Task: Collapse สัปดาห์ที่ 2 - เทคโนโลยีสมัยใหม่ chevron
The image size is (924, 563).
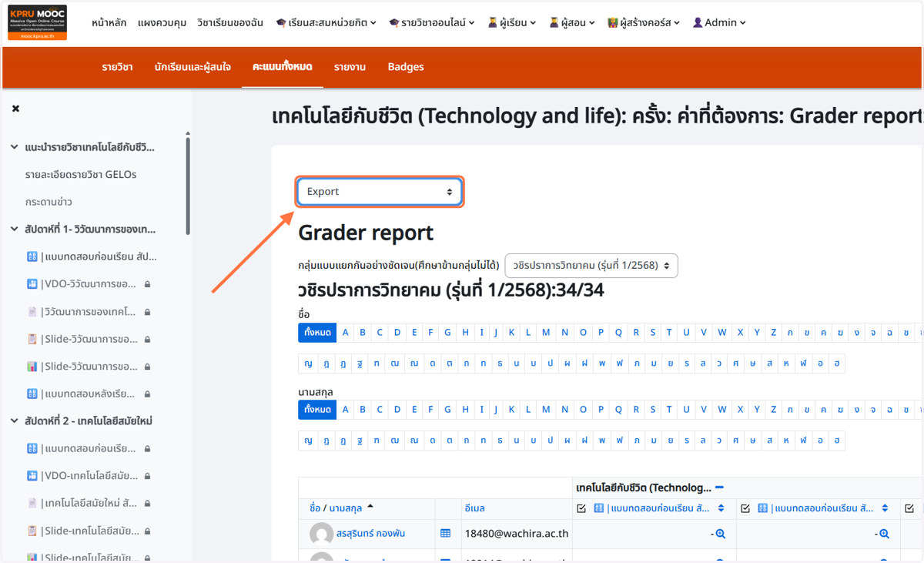Action: point(14,421)
